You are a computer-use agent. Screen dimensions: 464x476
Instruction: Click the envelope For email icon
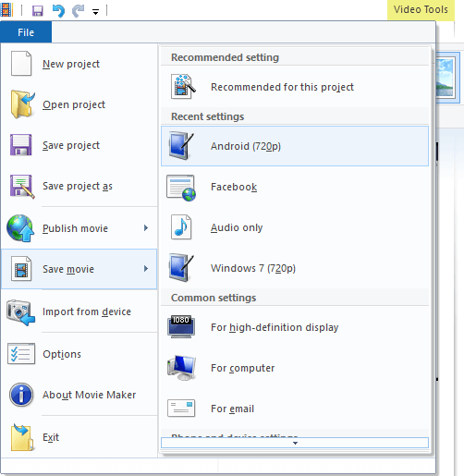coord(181,408)
